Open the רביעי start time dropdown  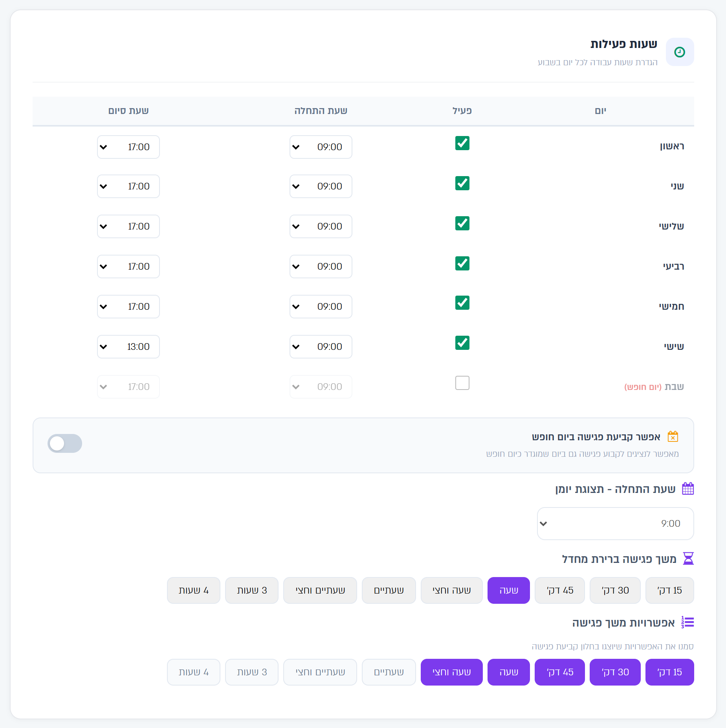[321, 267]
